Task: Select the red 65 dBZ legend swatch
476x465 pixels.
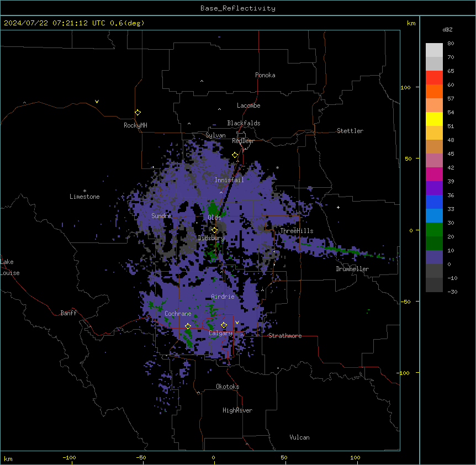Action: coord(434,77)
